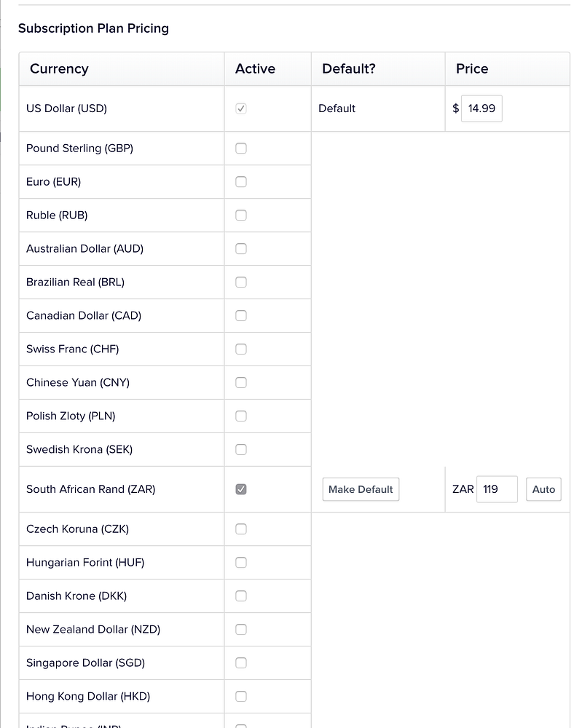Image resolution: width=574 pixels, height=728 pixels.
Task: Activate Canadian Dollar (CAD) checkbox
Action: (x=240, y=315)
